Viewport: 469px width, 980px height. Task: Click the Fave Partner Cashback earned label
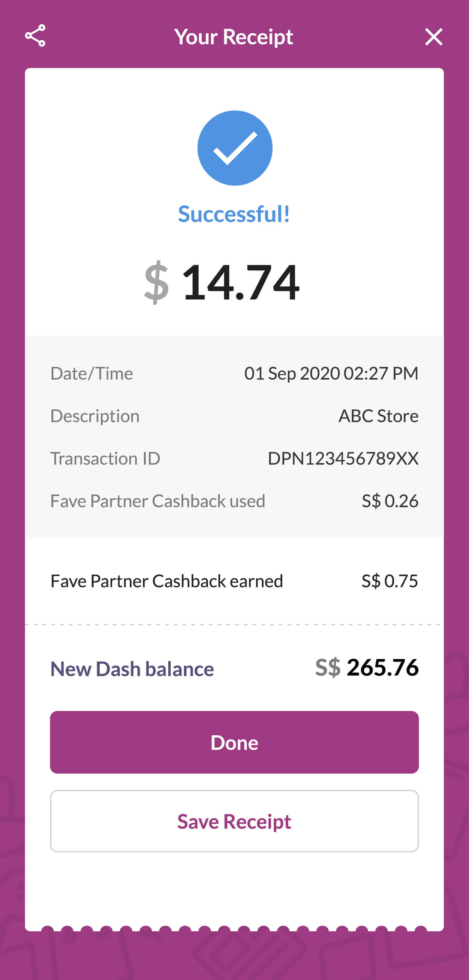pyautogui.click(x=167, y=581)
